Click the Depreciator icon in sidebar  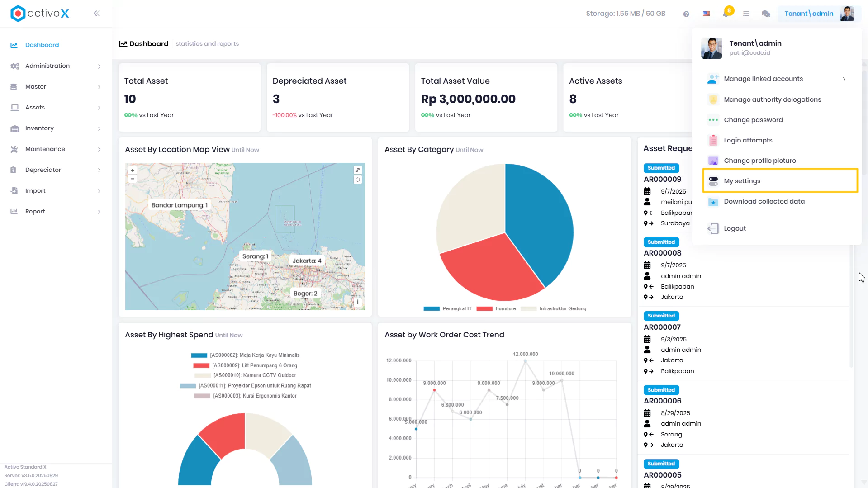tap(14, 170)
